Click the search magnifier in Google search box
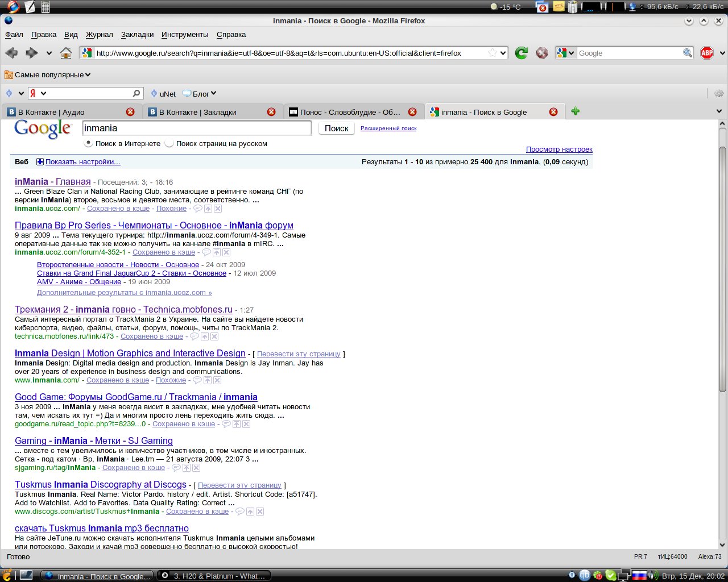The width and height of the screenshot is (728, 582). pos(688,53)
